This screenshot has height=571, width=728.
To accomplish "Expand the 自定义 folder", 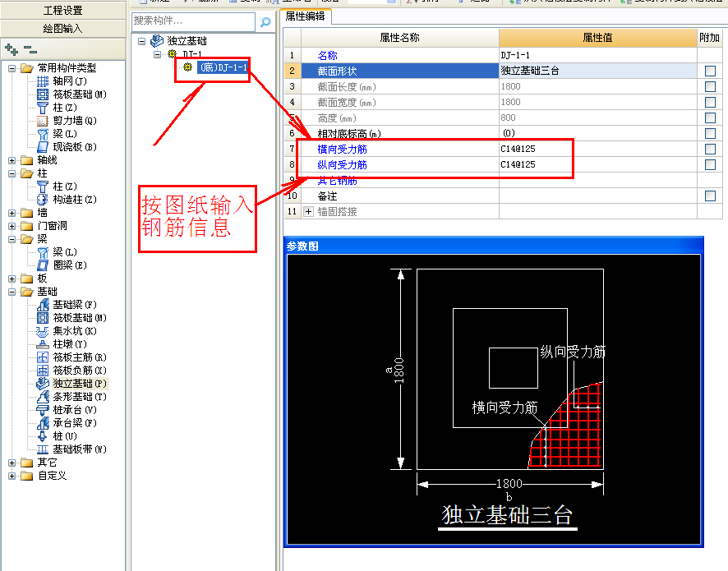I will (x=12, y=476).
